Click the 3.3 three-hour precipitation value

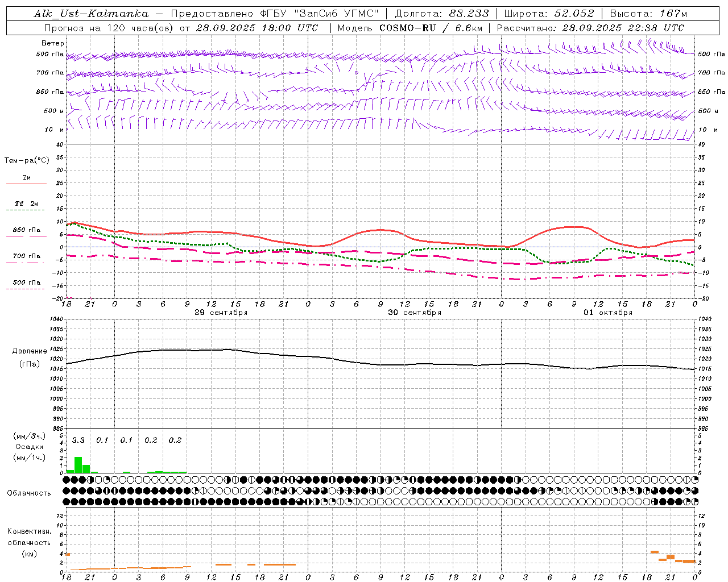pos(78,440)
